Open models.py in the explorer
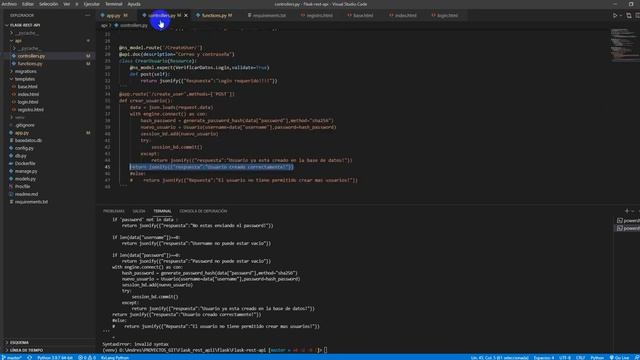640x360 pixels. [25, 179]
